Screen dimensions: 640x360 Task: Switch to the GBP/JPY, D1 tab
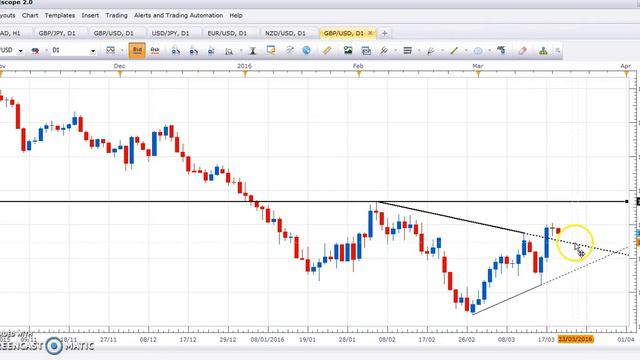[x=57, y=33]
